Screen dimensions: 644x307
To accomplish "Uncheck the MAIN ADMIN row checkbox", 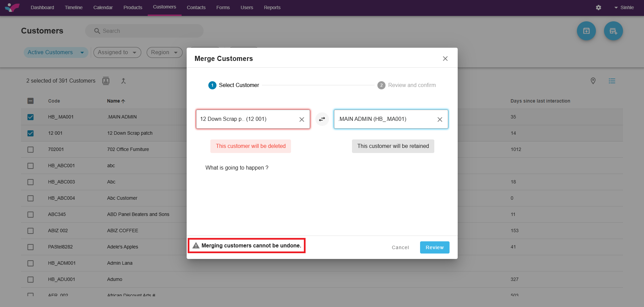I will tap(30, 117).
